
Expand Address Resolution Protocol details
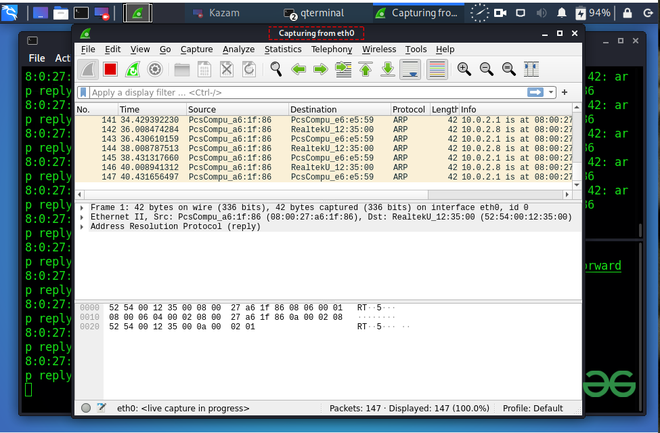point(82,226)
